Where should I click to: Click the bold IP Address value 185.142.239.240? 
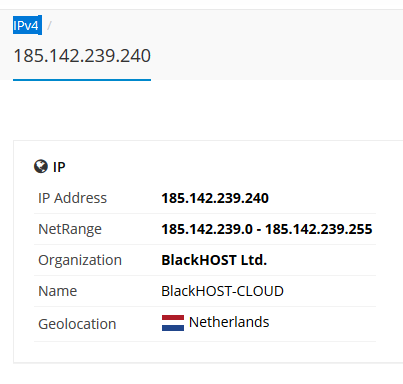tap(215, 198)
